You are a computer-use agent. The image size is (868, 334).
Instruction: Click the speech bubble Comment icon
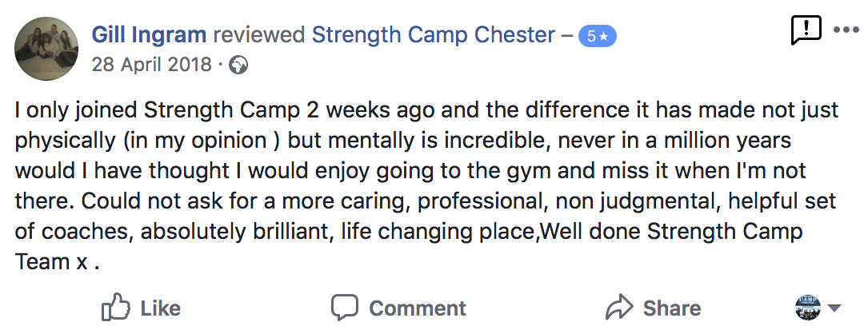click(x=345, y=308)
